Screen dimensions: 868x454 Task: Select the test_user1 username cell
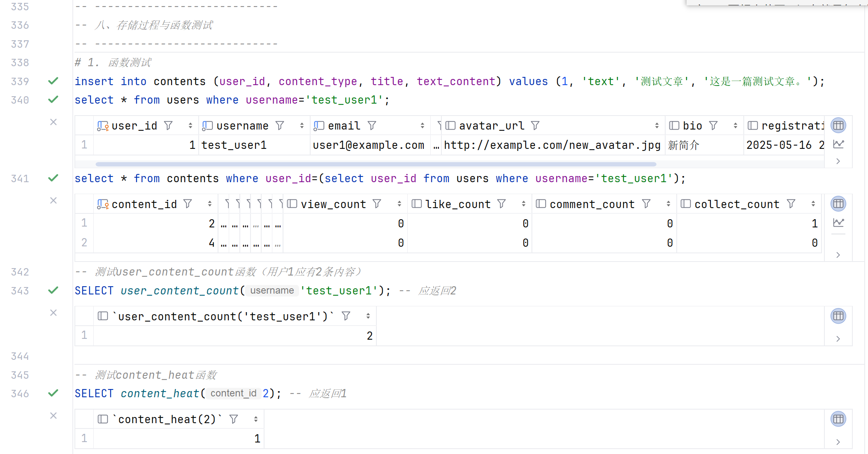tap(234, 145)
